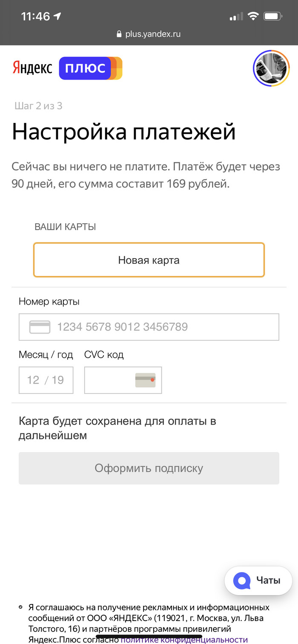Image resolution: width=298 pixels, height=644 pixels.
Task: Focus the CVC код input field
Action: (x=109, y=380)
